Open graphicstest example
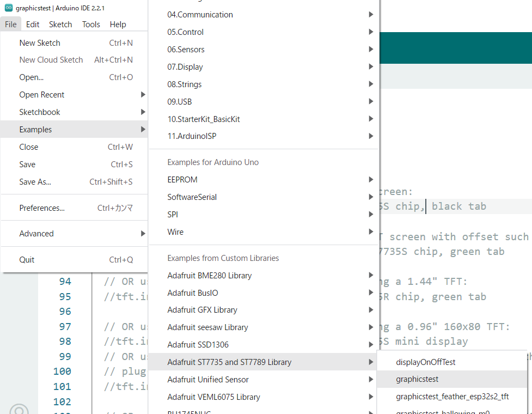Screen dimensions: 532x414 point(452,379)
